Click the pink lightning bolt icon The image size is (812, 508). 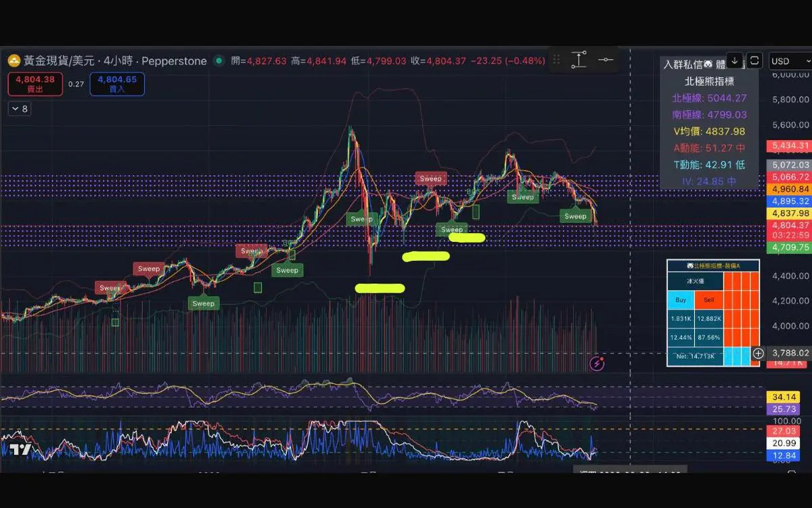[x=597, y=364]
